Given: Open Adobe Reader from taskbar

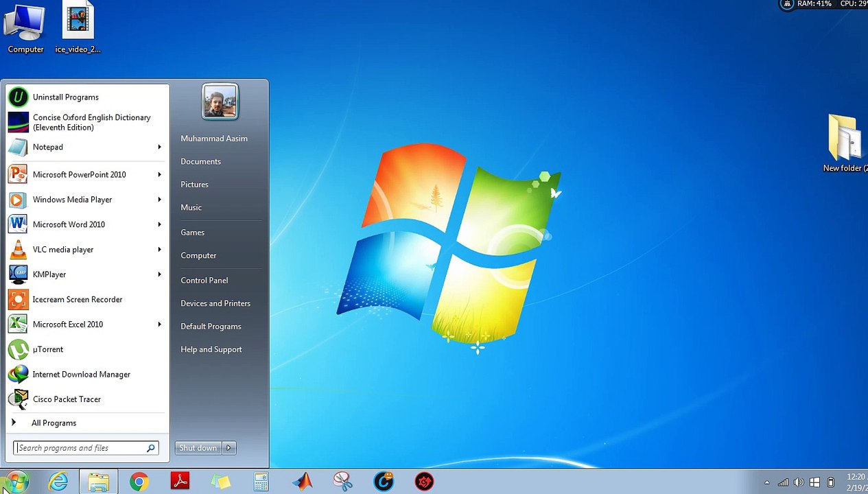Looking at the screenshot, I should pos(180,482).
